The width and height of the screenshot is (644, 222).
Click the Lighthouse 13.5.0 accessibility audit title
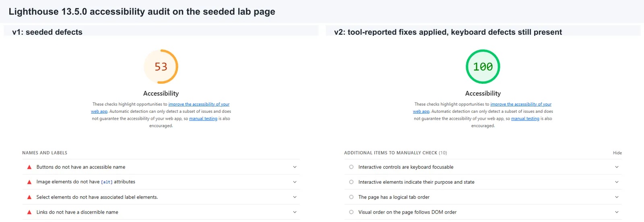pyautogui.click(x=142, y=11)
